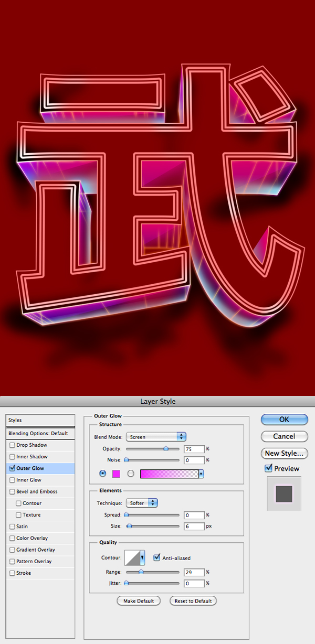
Task: Open the gradient picker dropdown arrow
Action: [x=202, y=474]
